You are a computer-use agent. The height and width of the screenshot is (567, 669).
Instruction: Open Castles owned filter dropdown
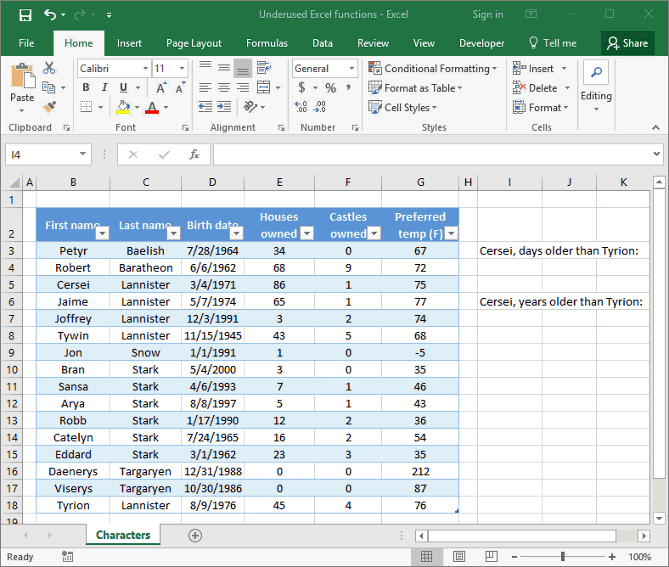[374, 233]
